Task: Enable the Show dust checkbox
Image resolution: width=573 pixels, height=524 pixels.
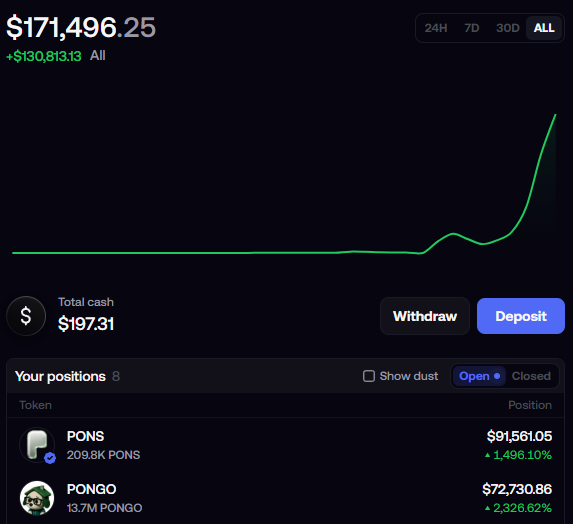Action: point(369,376)
